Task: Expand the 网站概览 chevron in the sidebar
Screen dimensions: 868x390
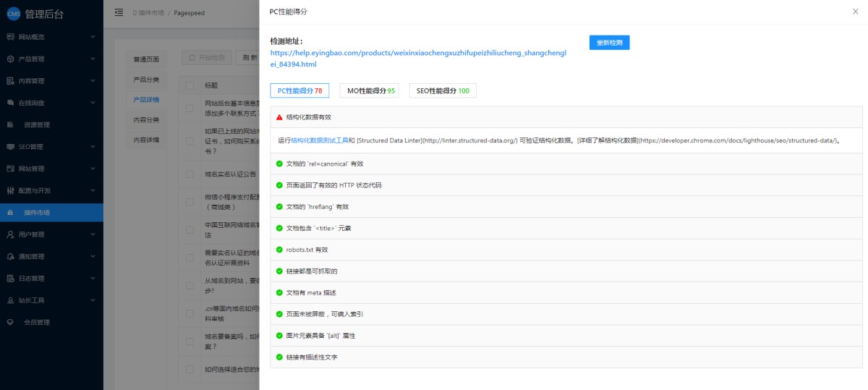Action: click(x=93, y=37)
